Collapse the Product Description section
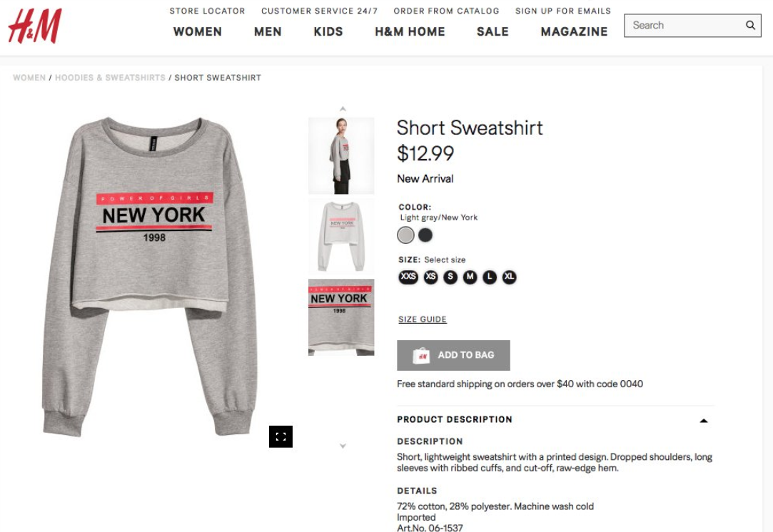 704,421
